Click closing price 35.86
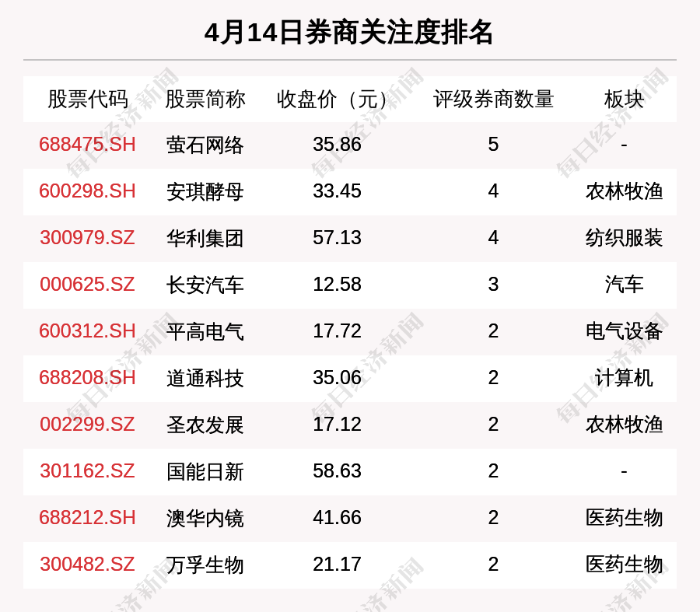The image size is (700, 612). coord(337,145)
